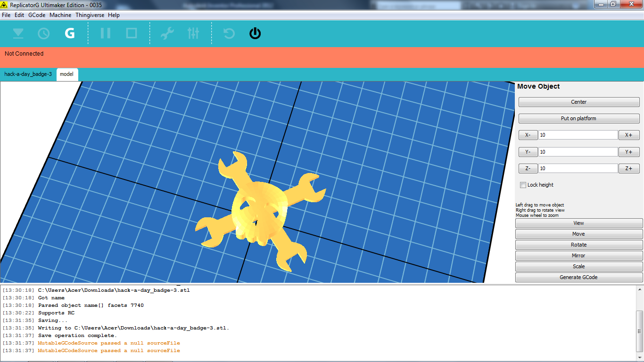This screenshot has width=644, height=362.
Task: Open the Thingiverse menu
Action: click(91, 15)
